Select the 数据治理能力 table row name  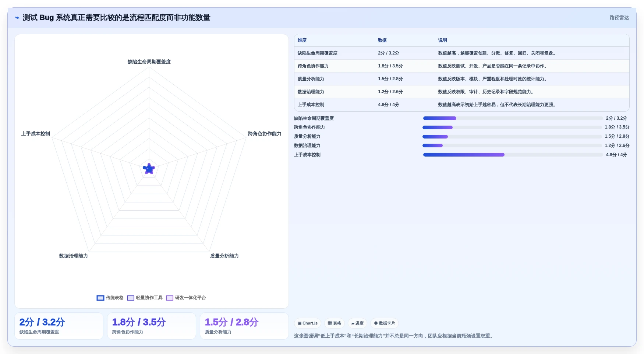click(311, 92)
